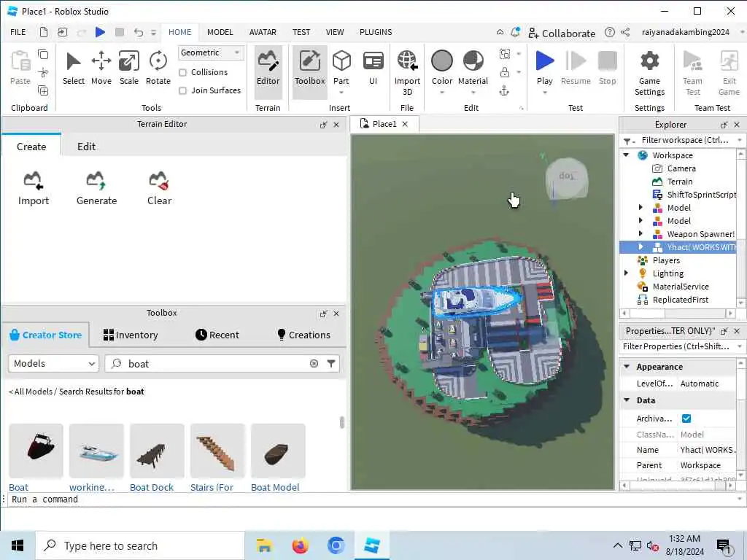The height and width of the screenshot is (560, 747).
Task: Select Terrain in Explorer
Action: tap(679, 182)
